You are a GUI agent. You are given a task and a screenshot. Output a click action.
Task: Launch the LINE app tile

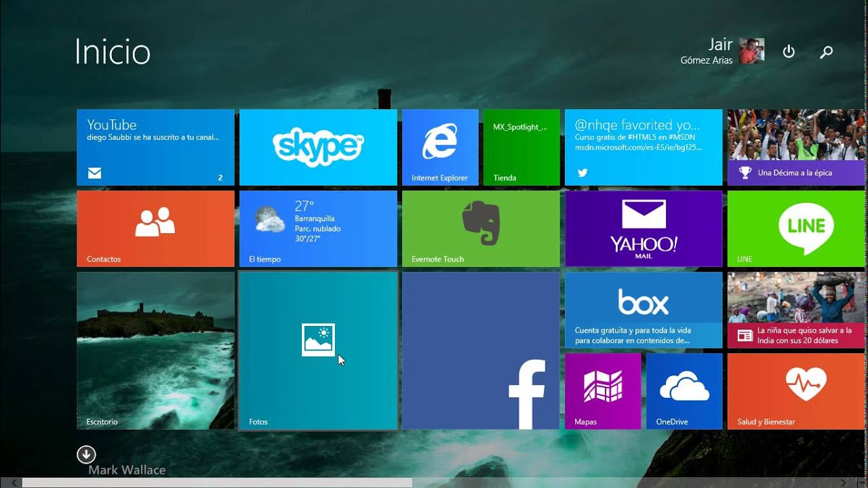pyautogui.click(x=797, y=228)
